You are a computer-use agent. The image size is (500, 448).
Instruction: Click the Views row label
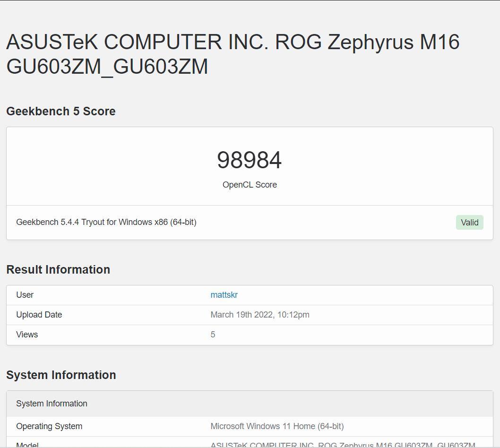click(27, 335)
